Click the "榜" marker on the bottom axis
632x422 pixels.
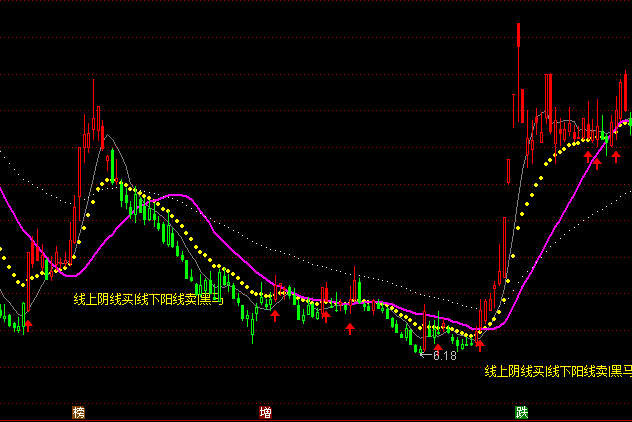pyautogui.click(x=78, y=412)
